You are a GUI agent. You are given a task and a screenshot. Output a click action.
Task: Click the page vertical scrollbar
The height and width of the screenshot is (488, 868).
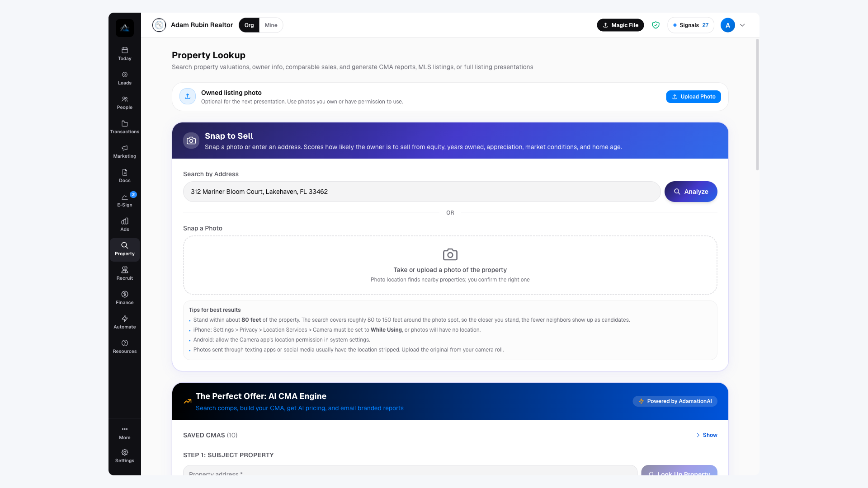[757, 105]
